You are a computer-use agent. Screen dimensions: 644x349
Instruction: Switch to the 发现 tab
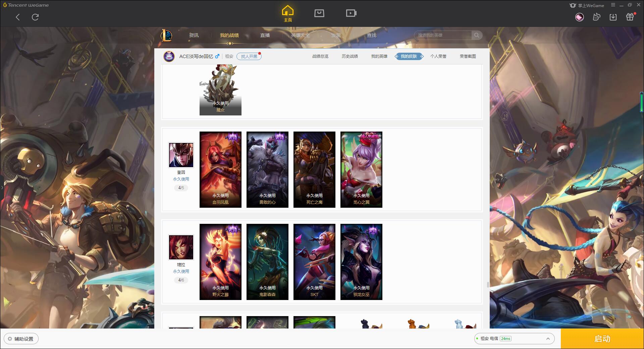pyautogui.click(x=336, y=35)
